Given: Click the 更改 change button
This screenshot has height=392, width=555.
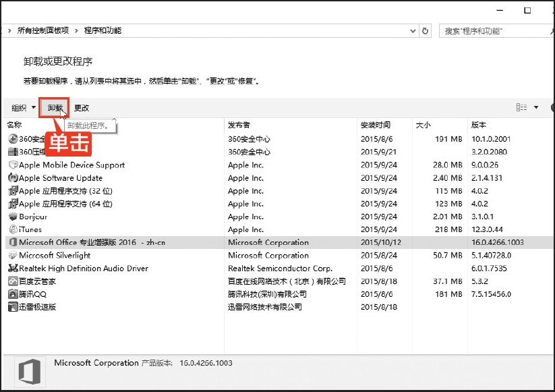Looking at the screenshot, I should 82,108.
